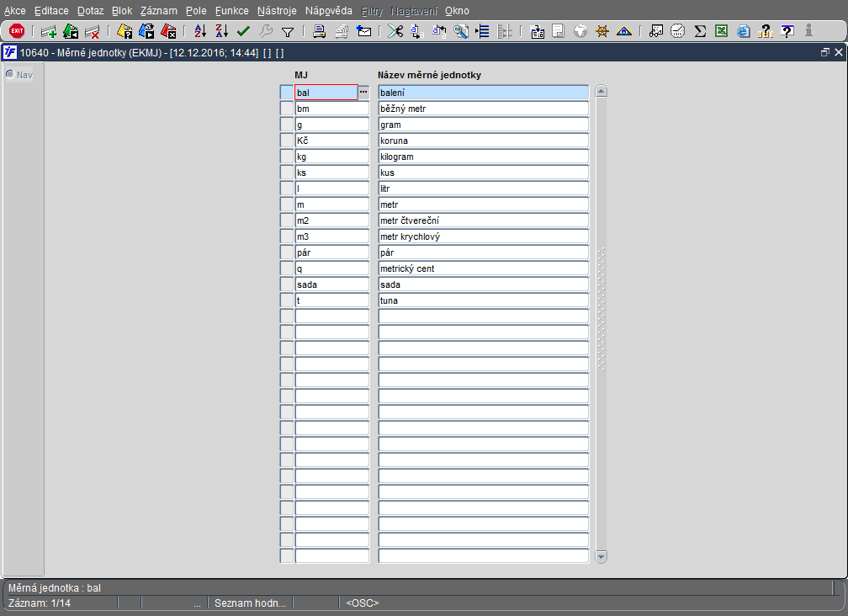Open the Nástroje menu
The height and width of the screenshot is (616, 848).
[277, 11]
